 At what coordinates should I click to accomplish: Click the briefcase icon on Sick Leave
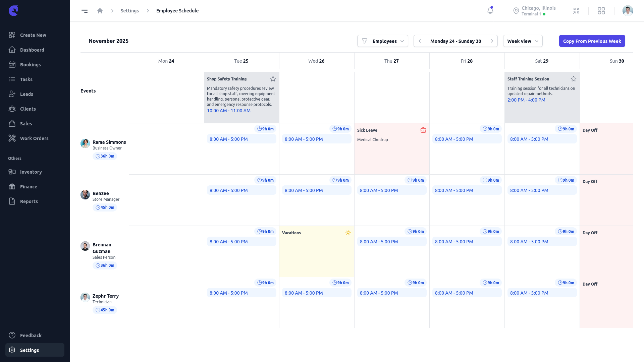click(423, 130)
